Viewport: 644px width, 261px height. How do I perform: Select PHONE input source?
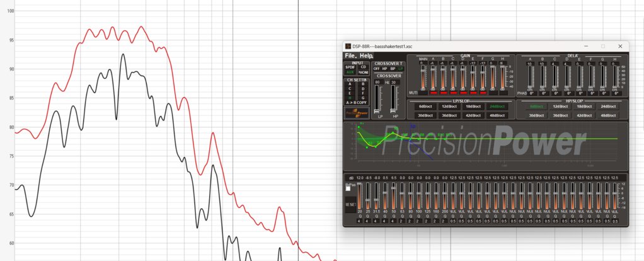point(363,72)
